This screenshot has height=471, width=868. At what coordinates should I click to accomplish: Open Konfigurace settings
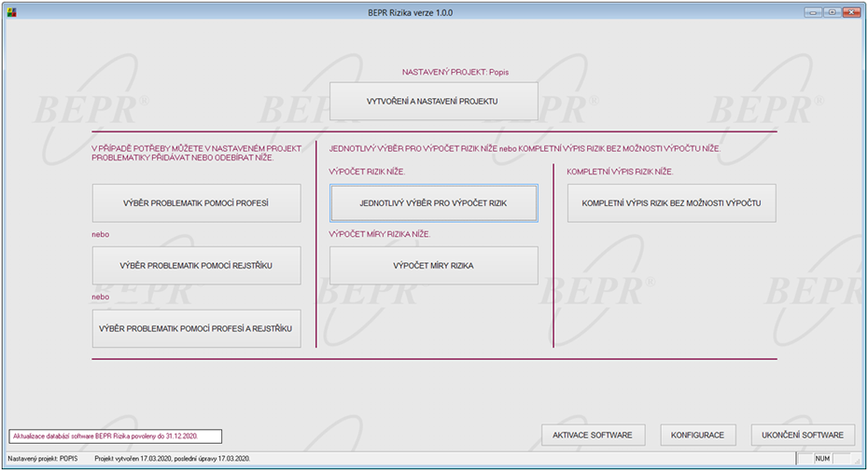coord(697,435)
